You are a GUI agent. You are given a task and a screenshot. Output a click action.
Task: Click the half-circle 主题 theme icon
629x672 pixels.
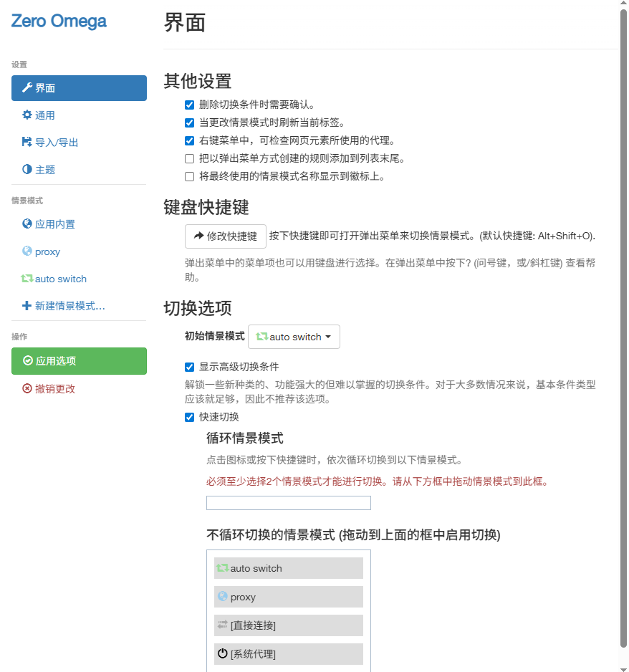(x=27, y=170)
